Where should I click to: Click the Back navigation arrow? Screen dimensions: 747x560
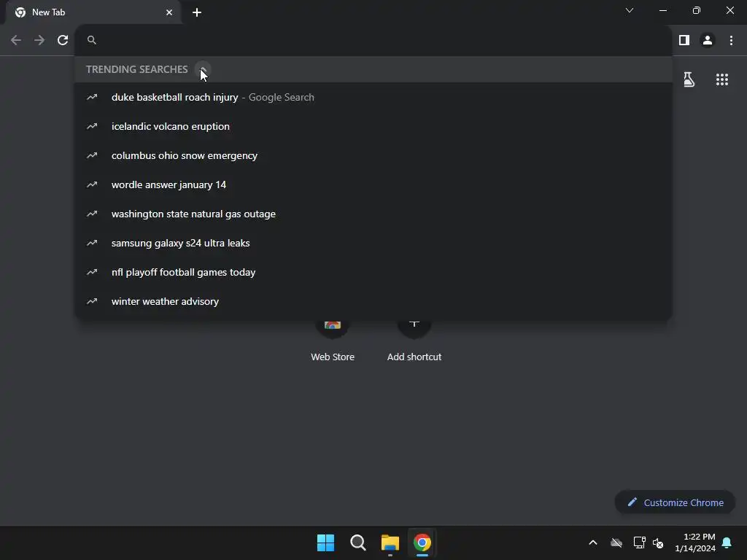[x=16, y=41]
